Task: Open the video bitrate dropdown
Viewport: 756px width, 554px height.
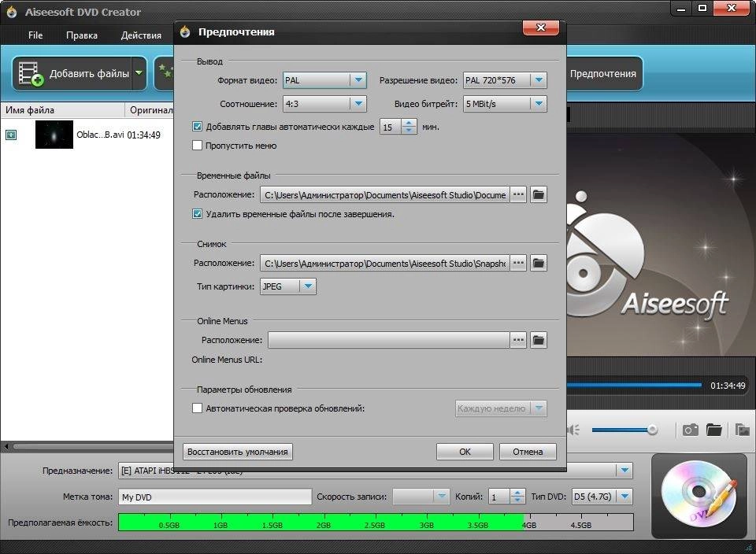Action: (539, 104)
